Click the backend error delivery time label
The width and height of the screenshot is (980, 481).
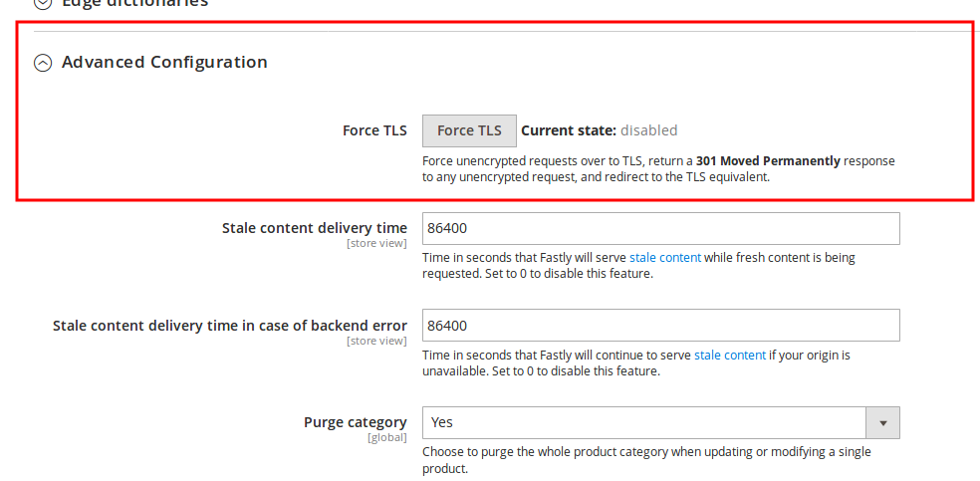pyautogui.click(x=229, y=326)
